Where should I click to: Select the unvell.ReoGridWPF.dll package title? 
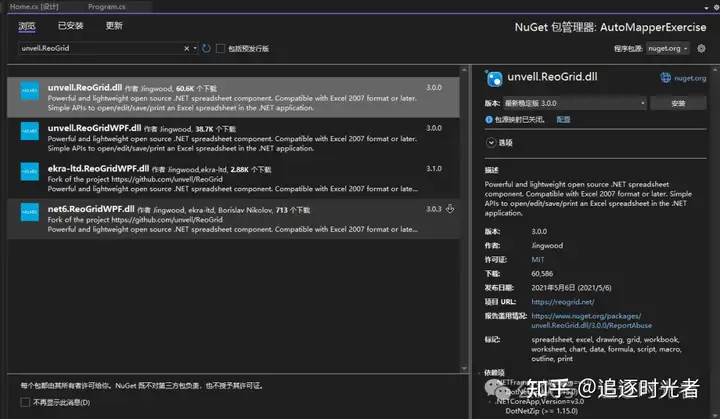(94, 128)
